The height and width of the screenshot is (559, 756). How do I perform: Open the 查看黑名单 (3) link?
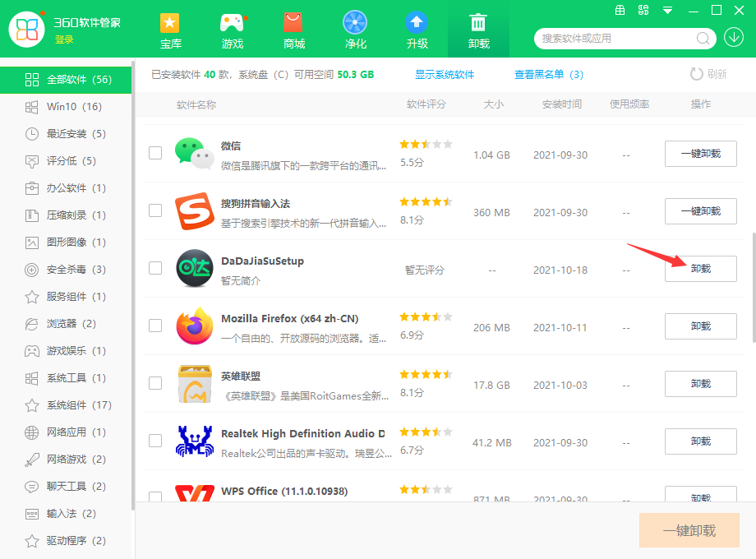(x=549, y=74)
